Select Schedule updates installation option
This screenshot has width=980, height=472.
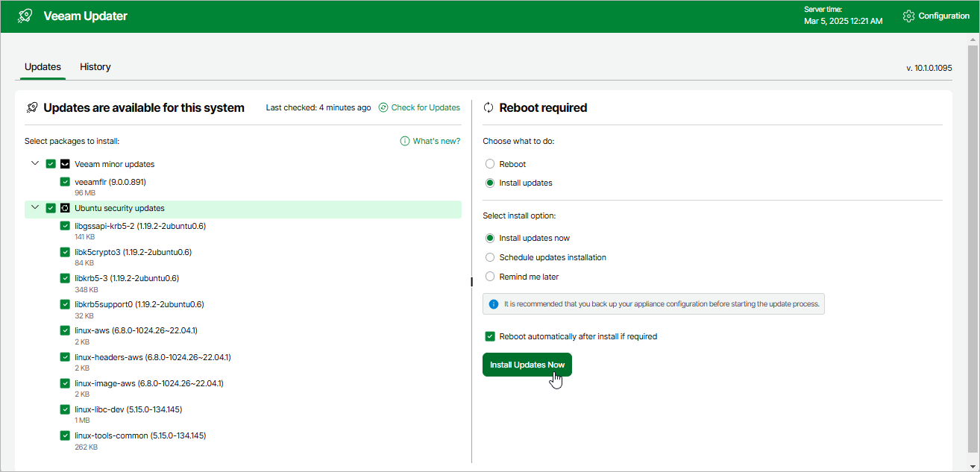490,257
